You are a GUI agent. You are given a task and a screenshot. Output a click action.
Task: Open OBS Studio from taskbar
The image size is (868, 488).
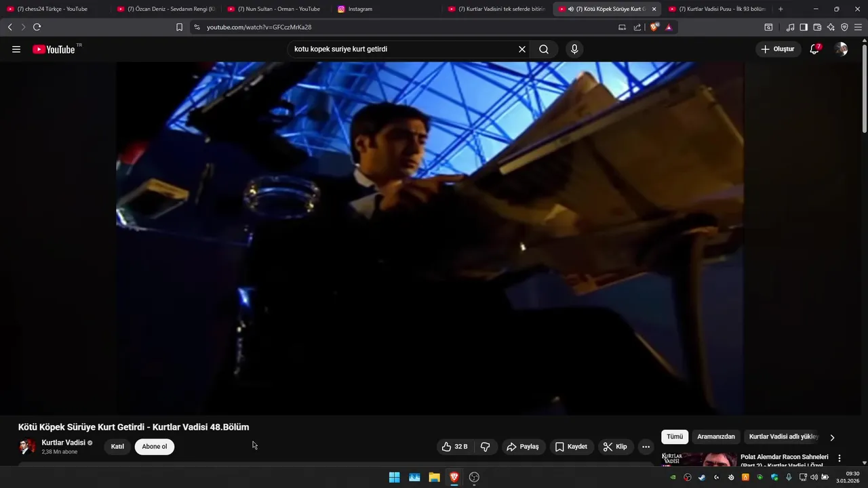(474, 477)
